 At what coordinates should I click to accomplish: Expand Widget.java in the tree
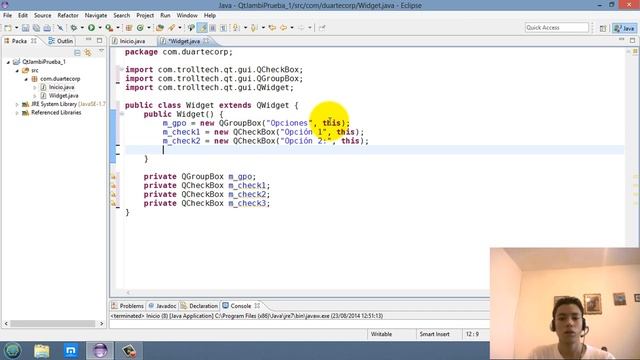[x=35, y=96]
